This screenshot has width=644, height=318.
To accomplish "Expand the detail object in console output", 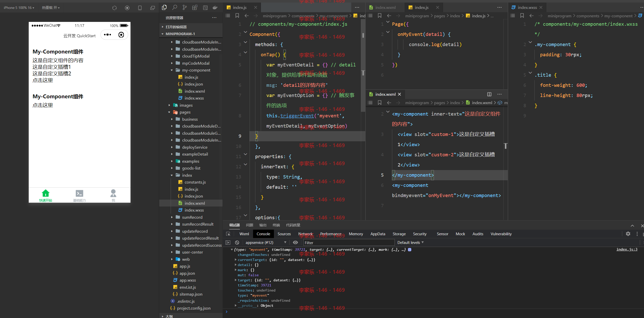I will (x=236, y=265).
